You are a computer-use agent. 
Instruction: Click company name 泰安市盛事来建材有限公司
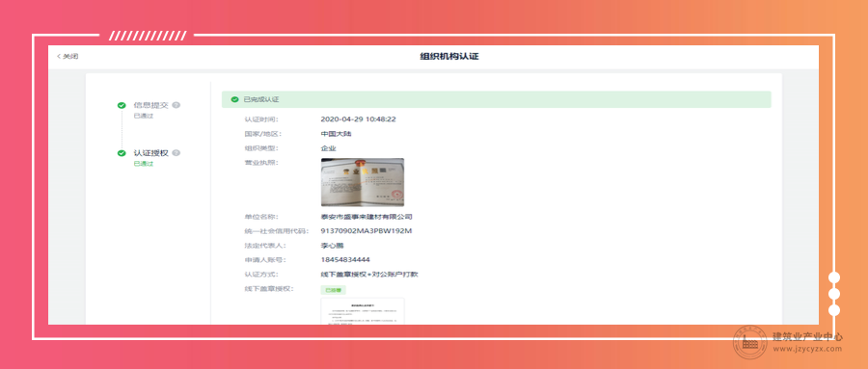pyautogui.click(x=366, y=217)
